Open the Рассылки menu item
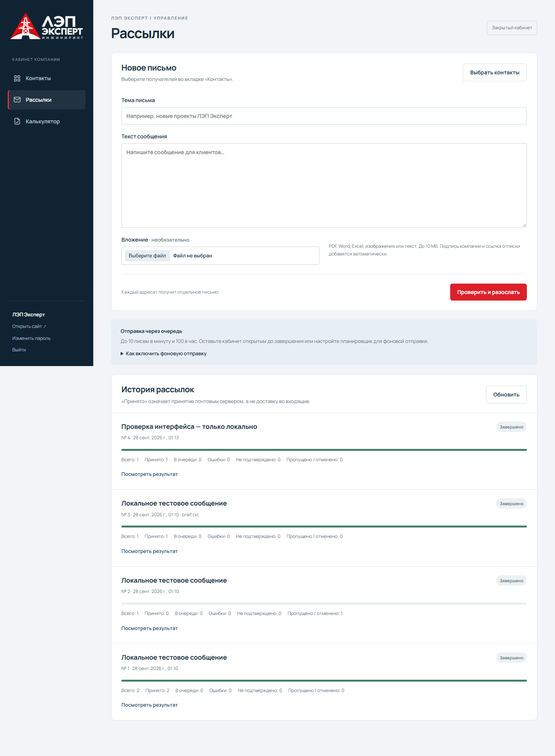Viewport: 555px width, 756px height. [x=47, y=100]
